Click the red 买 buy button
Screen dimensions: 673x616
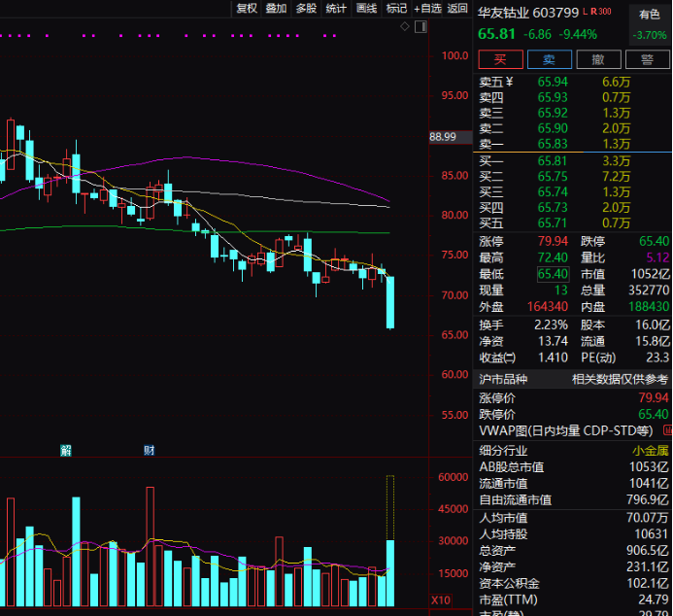click(500, 59)
